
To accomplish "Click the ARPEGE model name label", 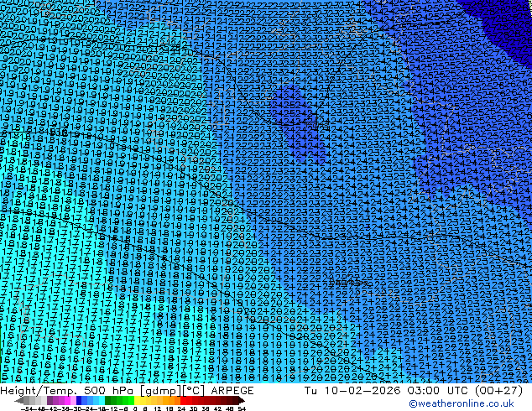I will click(x=232, y=391).
